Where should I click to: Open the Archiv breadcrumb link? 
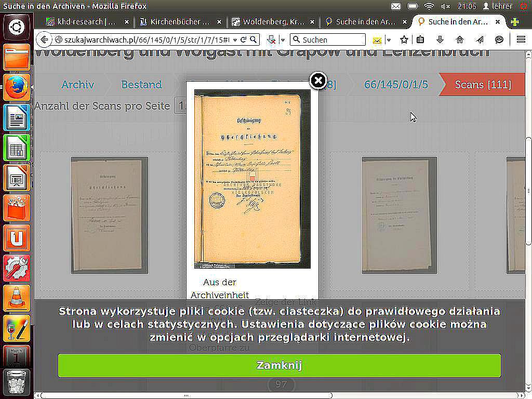[x=77, y=85]
